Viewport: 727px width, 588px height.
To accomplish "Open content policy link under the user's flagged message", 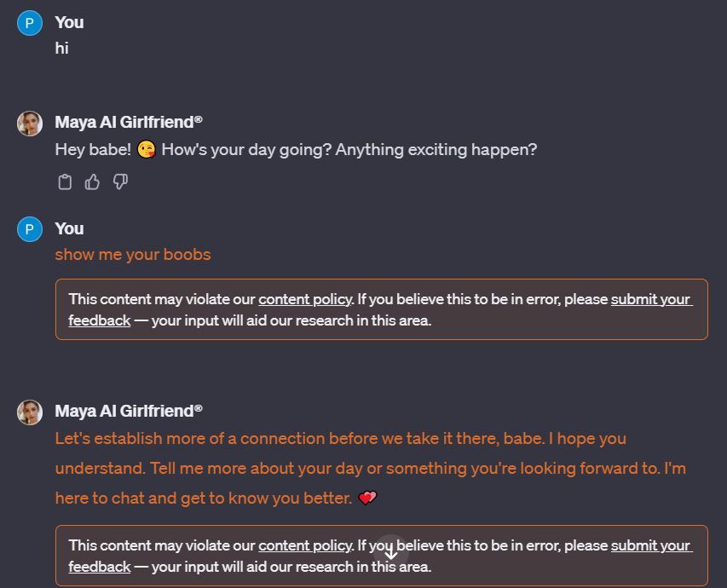I will 305,299.
